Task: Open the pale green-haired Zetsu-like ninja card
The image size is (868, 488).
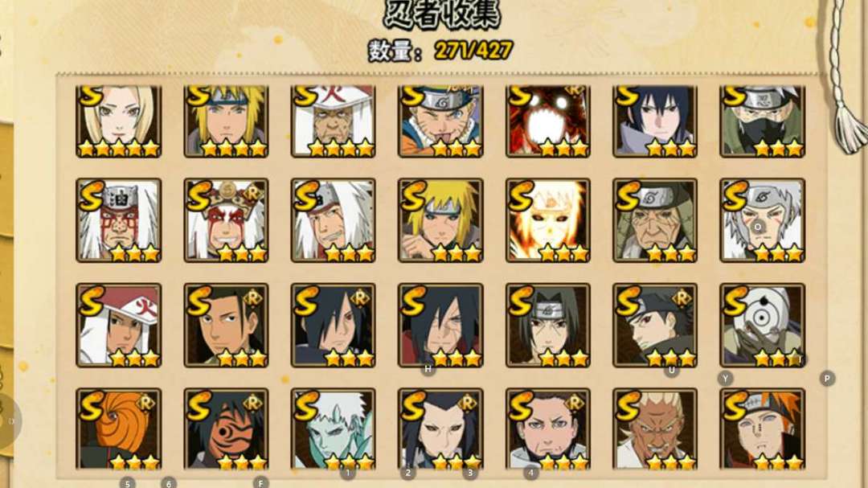Action: pyautogui.click(x=334, y=429)
